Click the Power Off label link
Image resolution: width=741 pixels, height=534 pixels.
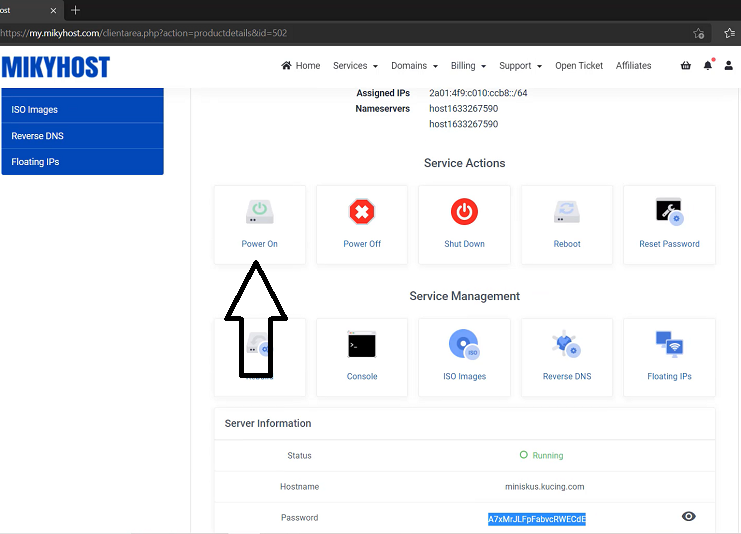point(362,244)
